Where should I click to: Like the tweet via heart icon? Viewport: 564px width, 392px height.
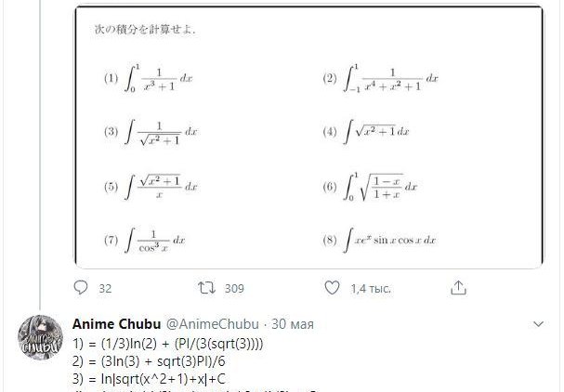point(333,288)
